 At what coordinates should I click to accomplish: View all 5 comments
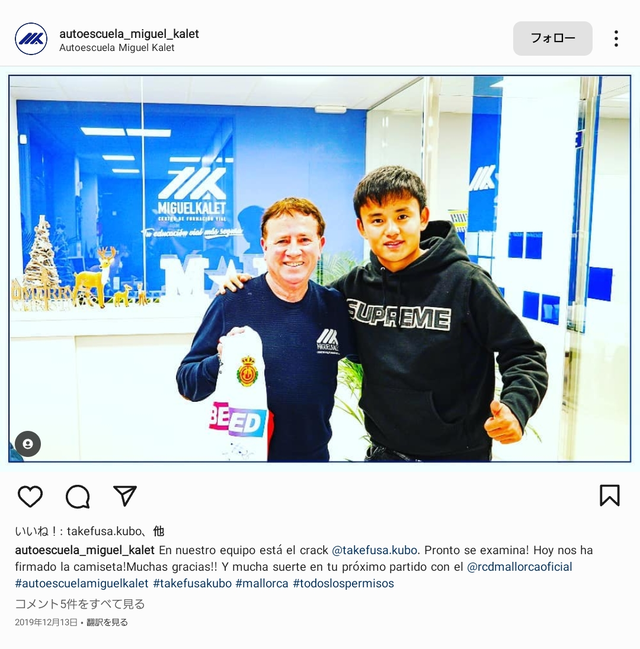click(80, 604)
